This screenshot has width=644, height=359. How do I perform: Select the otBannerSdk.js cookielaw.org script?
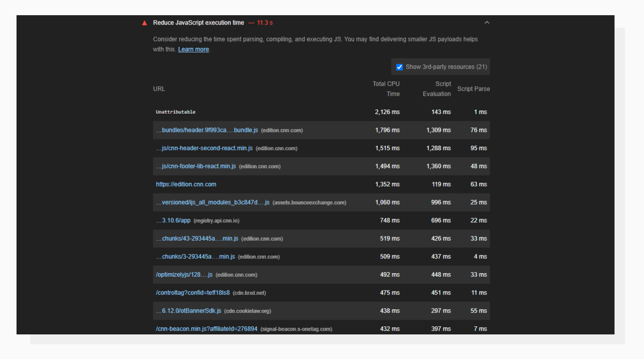pyautogui.click(x=188, y=311)
